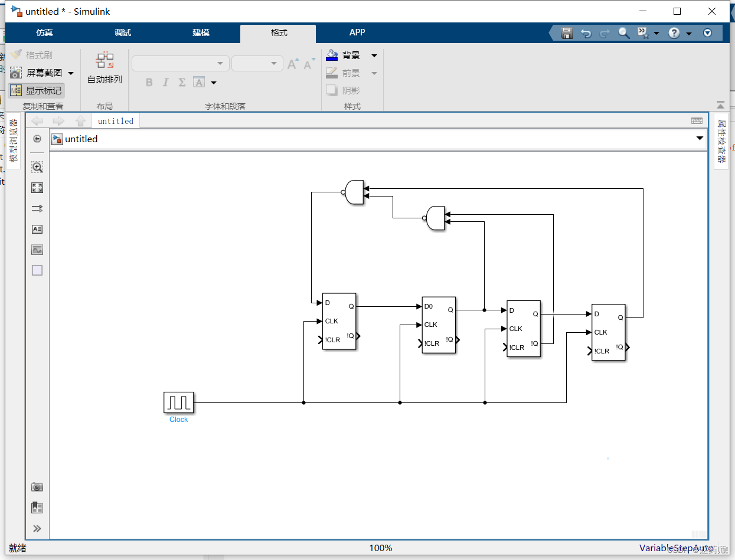Viewport: 735px width, 560px height.
Task: Select the first D flip-flop block
Action: point(339,321)
